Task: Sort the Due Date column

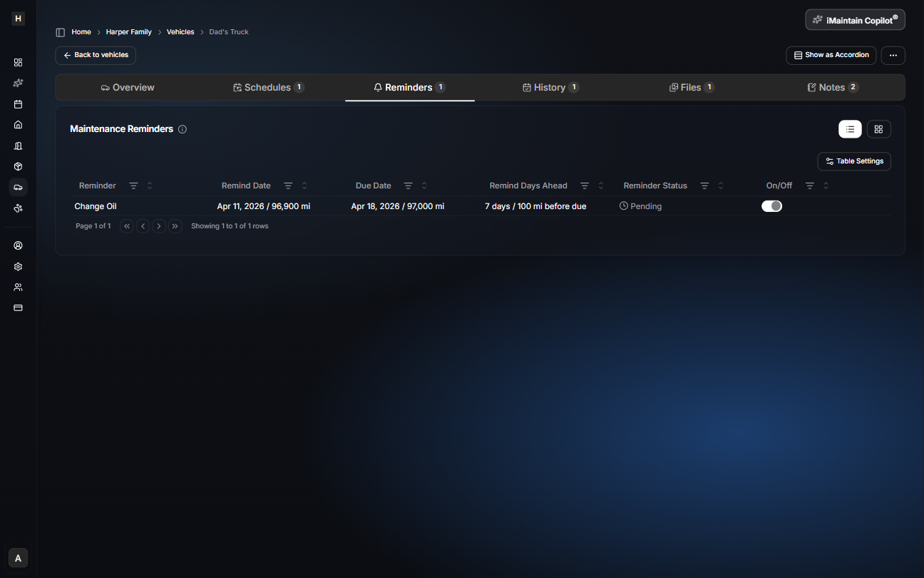Action: 424,186
